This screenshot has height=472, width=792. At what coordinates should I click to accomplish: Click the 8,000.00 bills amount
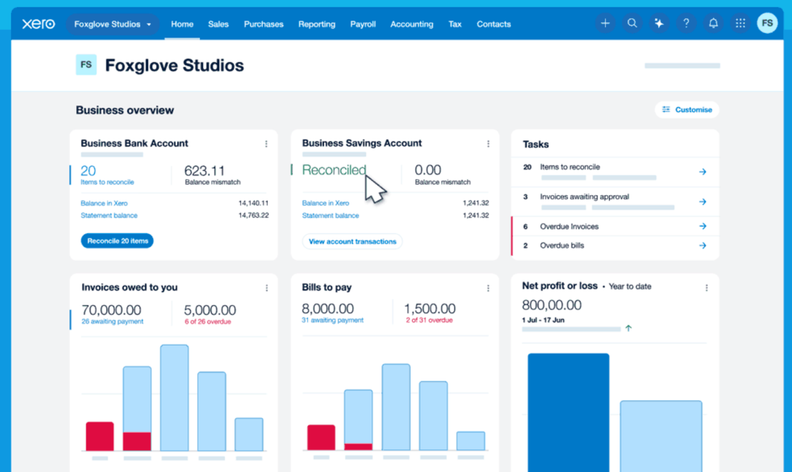click(x=327, y=308)
